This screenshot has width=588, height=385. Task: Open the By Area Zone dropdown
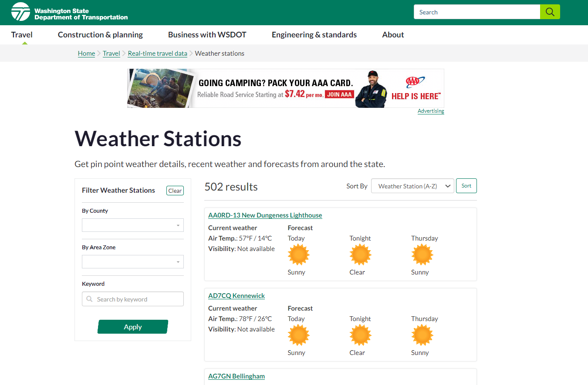point(132,262)
